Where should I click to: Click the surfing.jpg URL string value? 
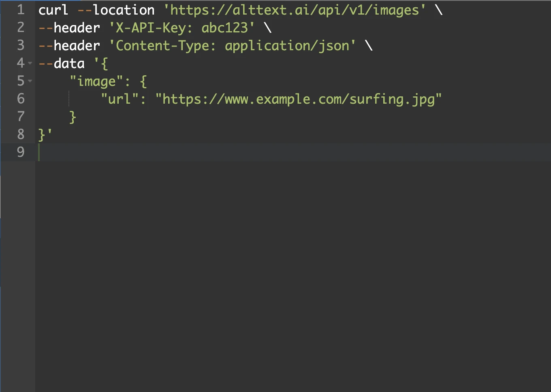(299, 99)
